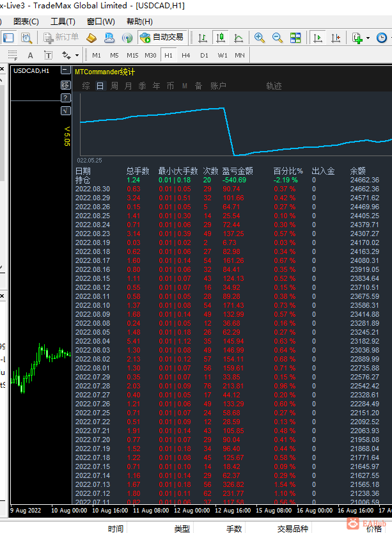This screenshot has height=533, width=392.
Task: Switch chart to candlestick style
Action: (x=221, y=38)
